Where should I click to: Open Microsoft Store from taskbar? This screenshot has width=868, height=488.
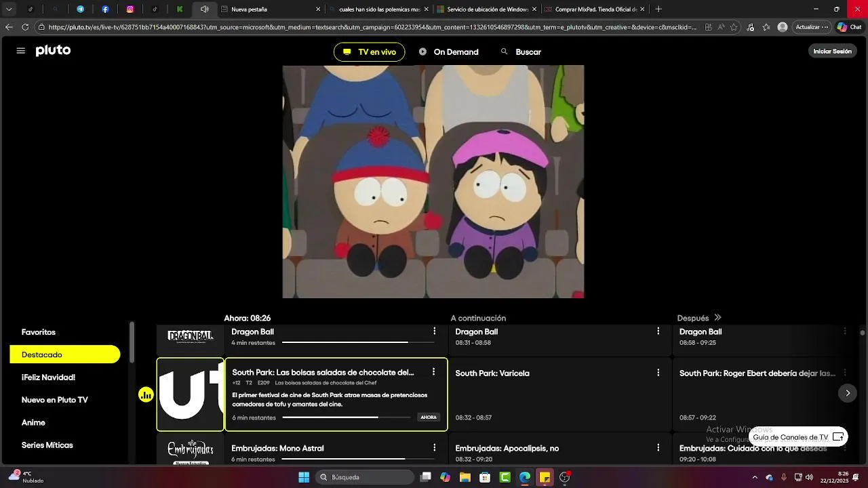(x=485, y=477)
